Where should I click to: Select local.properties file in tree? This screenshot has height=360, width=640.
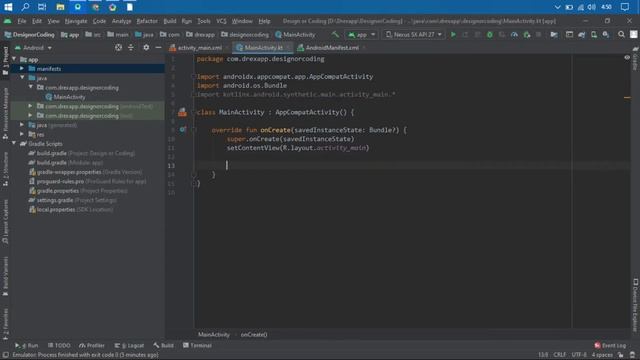coord(71,209)
